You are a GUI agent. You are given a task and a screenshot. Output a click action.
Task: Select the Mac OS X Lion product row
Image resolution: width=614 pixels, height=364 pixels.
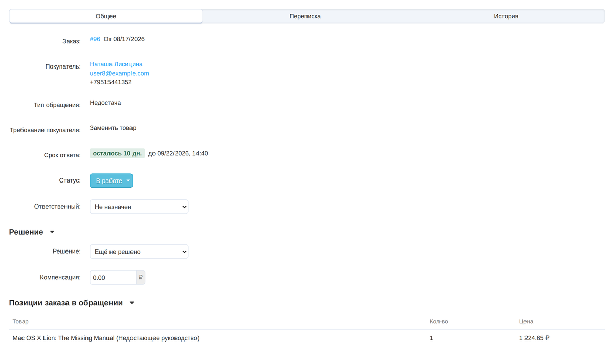coord(307,338)
